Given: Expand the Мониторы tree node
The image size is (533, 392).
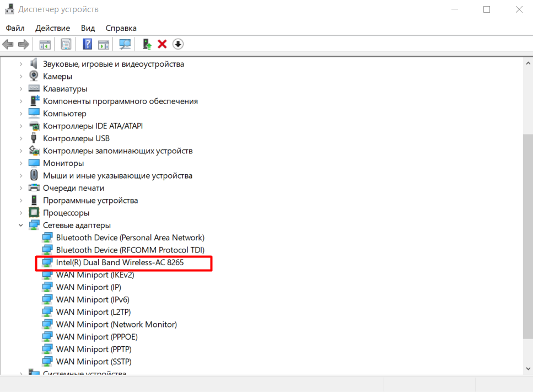Looking at the screenshot, I should click(x=21, y=163).
